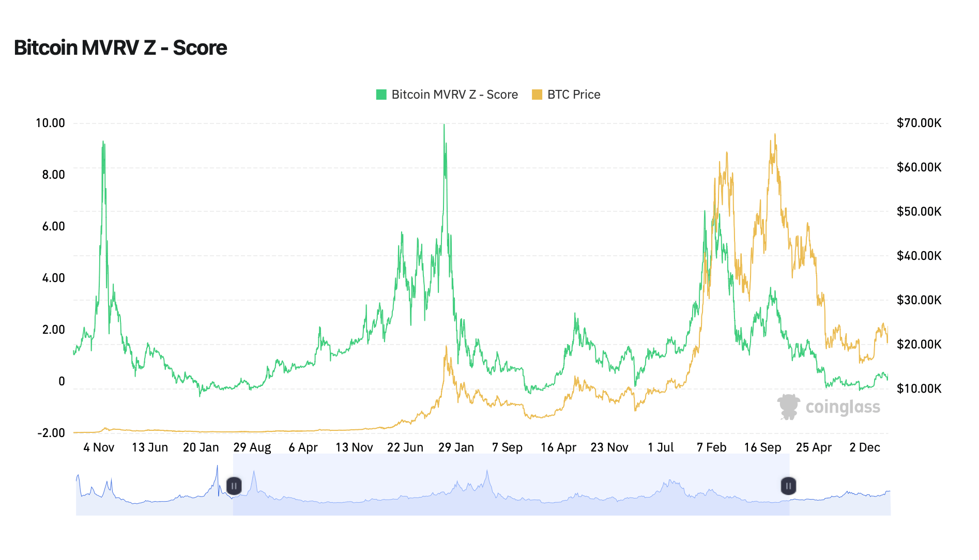Expand the chart range using left handle
This screenshot has width=979, height=560.
point(234,486)
